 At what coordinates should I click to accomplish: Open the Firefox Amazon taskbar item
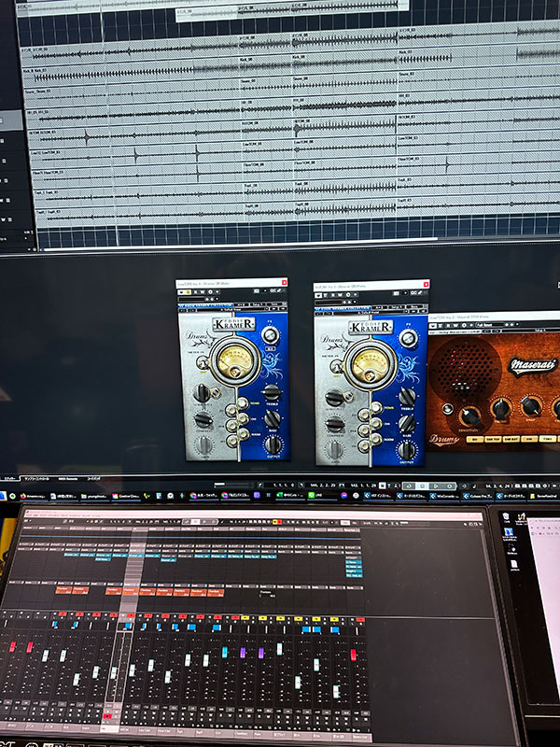pos(34,496)
